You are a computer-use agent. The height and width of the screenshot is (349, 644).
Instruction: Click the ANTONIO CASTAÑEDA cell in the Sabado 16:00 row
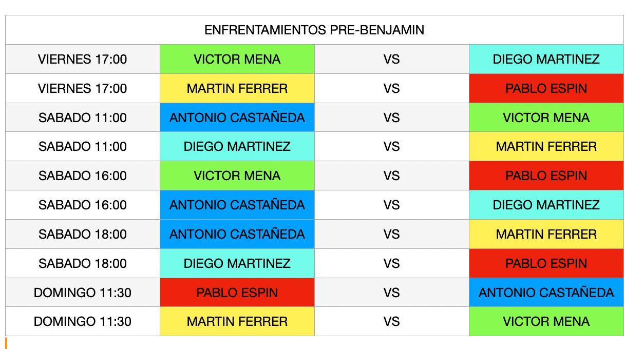pyautogui.click(x=237, y=205)
